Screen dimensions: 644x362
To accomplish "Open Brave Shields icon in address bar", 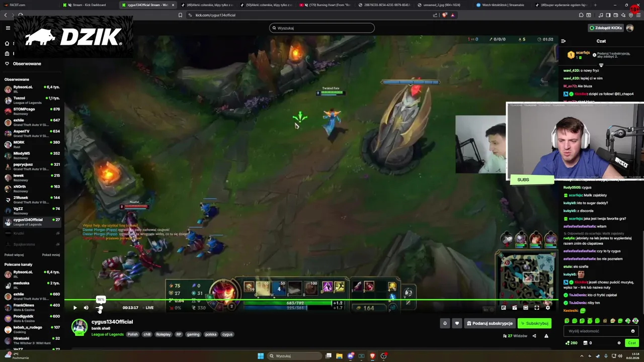I will 444,15.
